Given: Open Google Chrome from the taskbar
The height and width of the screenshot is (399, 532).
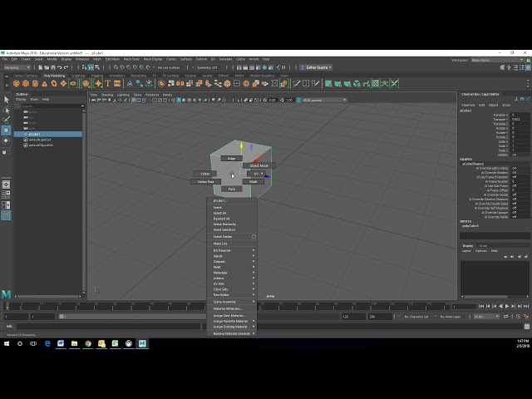Looking at the screenshot, I should tap(88, 343).
